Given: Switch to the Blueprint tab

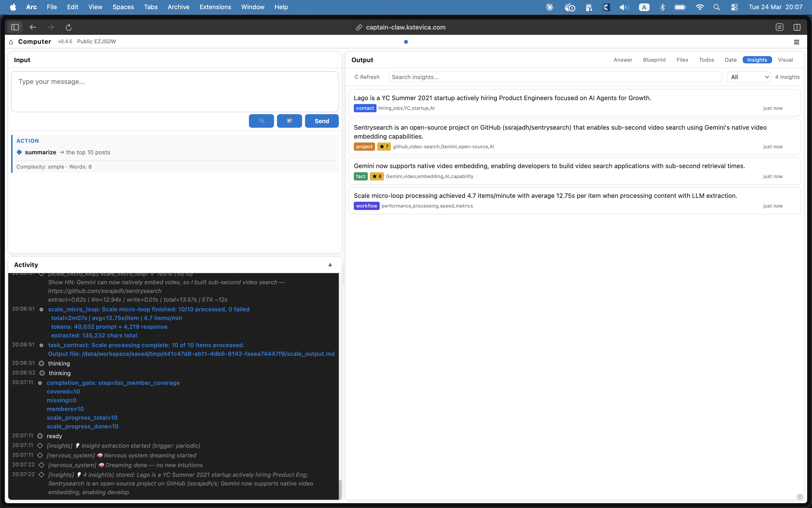Looking at the screenshot, I should click(654, 60).
